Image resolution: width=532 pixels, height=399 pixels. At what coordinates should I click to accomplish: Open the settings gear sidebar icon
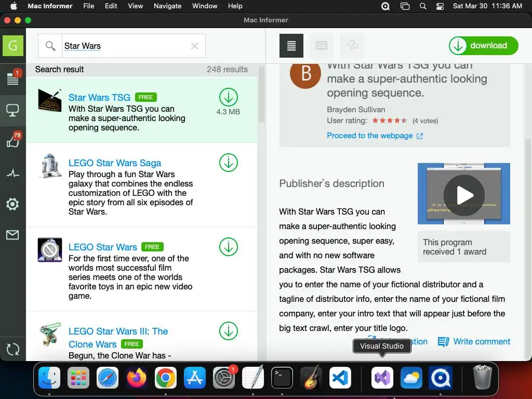pos(12,204)
